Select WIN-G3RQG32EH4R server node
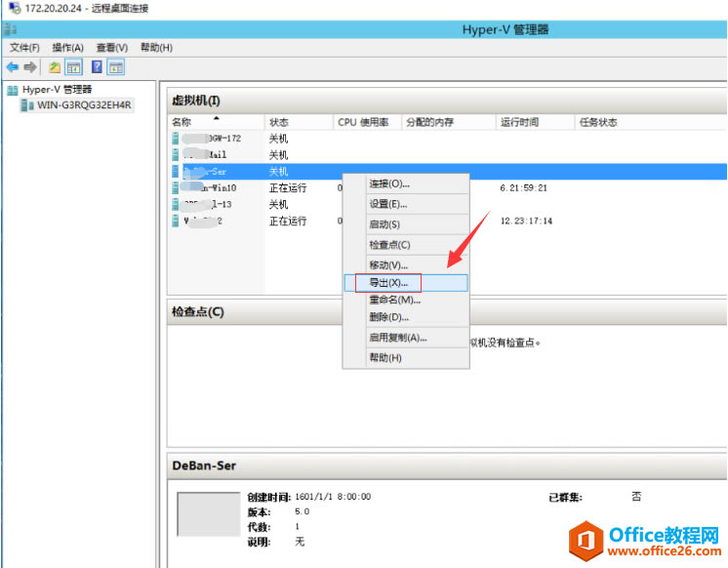The width and height of the screenshot is (728, 568). [x=84, y=105]
